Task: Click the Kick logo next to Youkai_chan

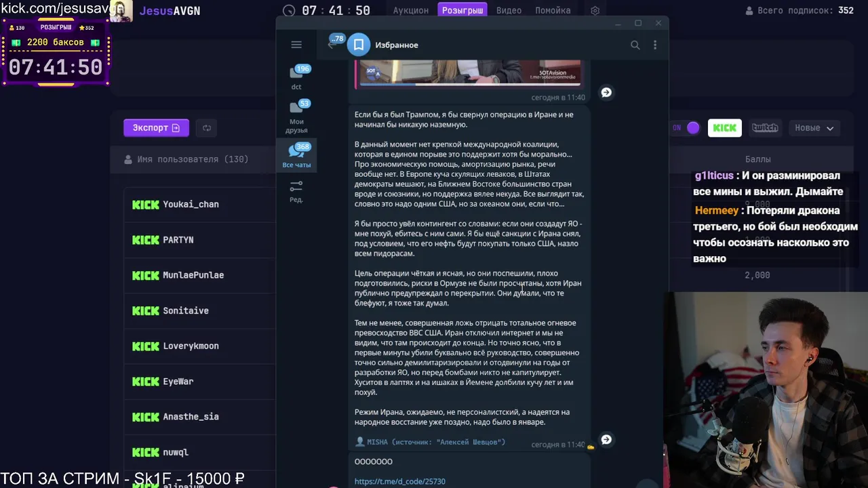Action: coord(146,204)
